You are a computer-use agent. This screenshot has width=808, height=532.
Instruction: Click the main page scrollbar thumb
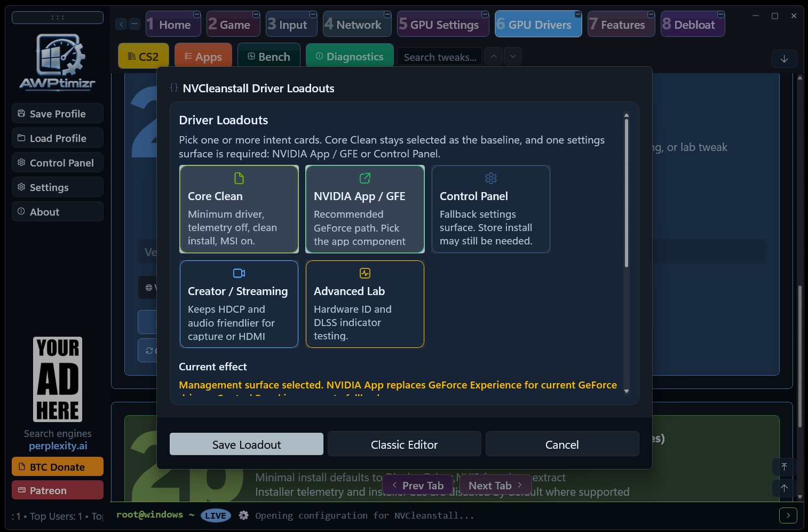799,356
